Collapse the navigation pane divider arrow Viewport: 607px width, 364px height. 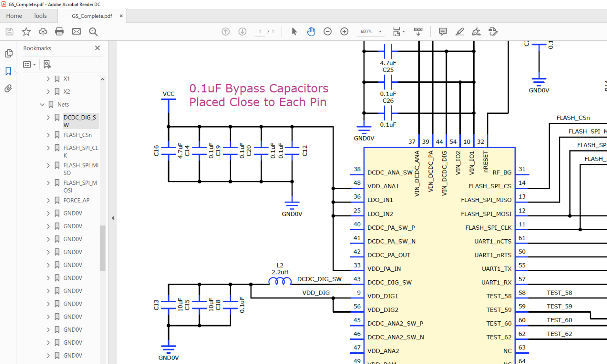pyautogui.click(x=113, y=218)
